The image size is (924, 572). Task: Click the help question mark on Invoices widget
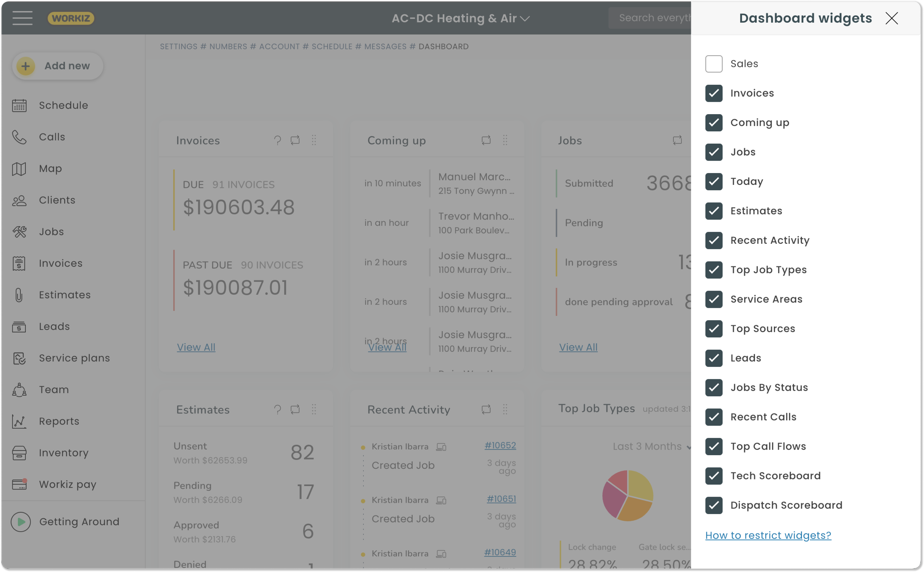point(277,140)
